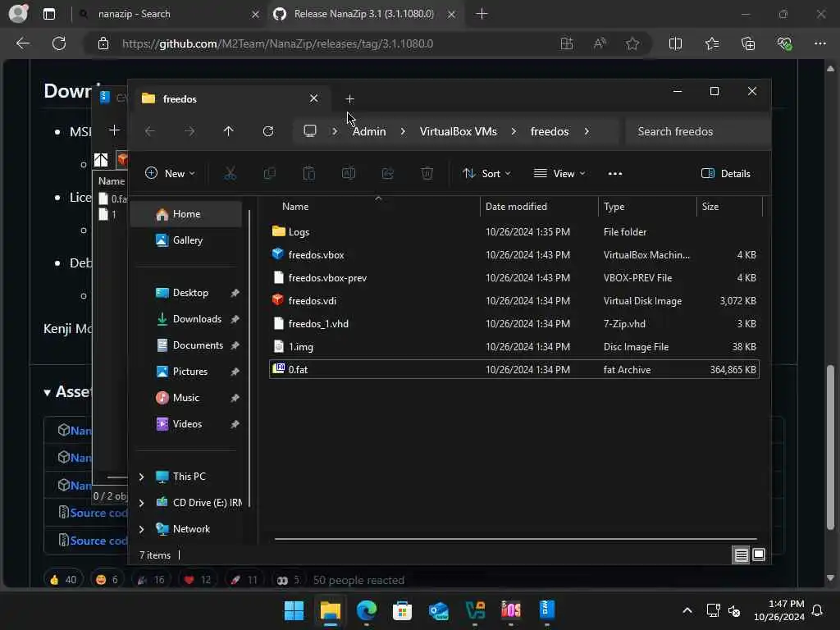
Task: Click the PC monitor icon in address bar
Action: pyautogui.click(x=310, y=131)
